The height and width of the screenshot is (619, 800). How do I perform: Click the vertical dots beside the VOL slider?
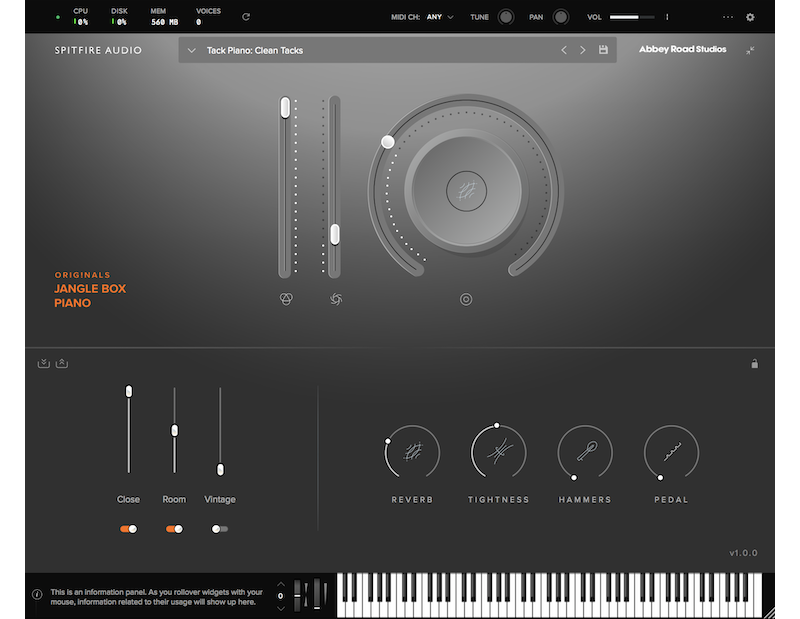667,17
